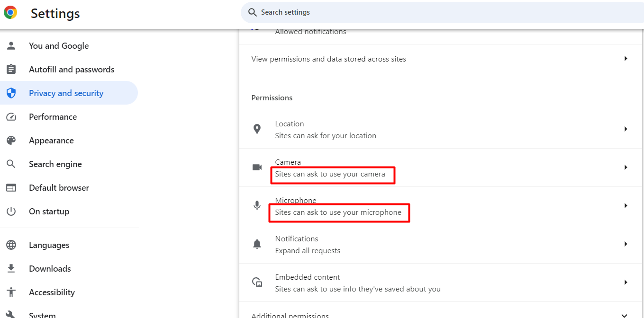Screen dimensions: 644x318
Task: Click the Camera video icon
Action: [257, 168]
